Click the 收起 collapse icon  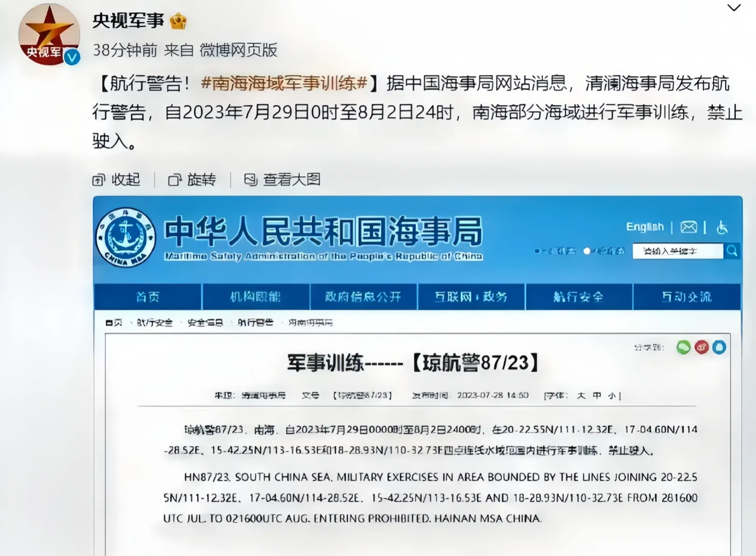click(x=98, y=180)
